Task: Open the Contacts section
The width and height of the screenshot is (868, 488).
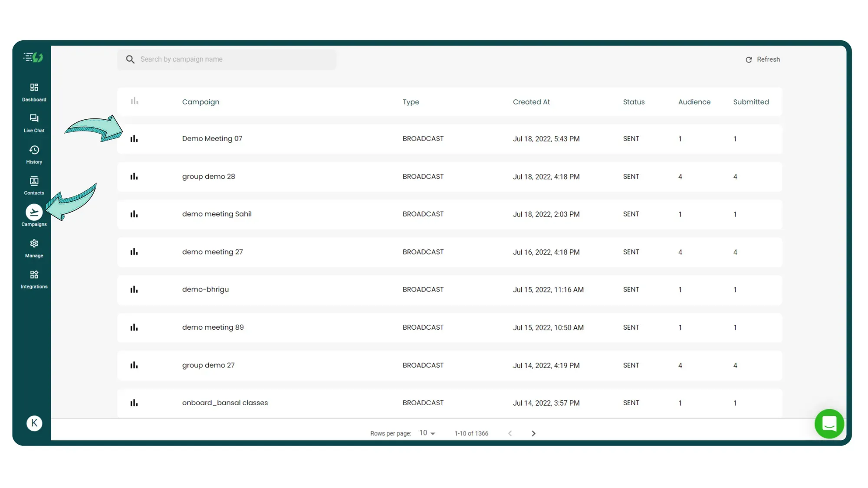Action: [x=34, y=186]
